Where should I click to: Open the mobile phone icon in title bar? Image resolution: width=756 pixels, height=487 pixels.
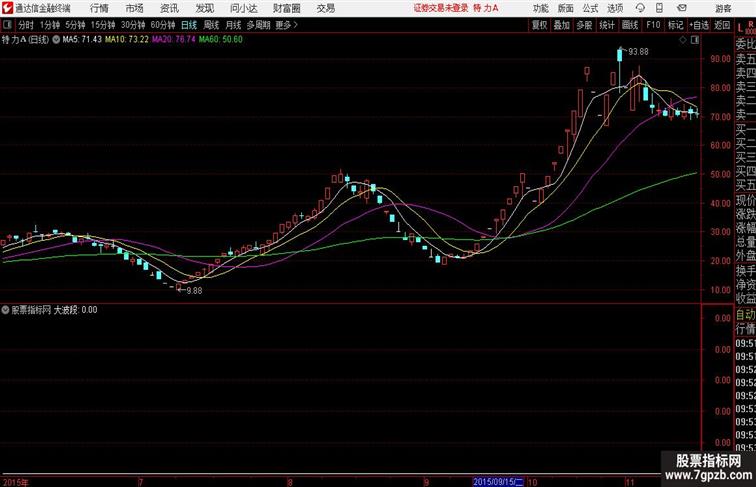(x=659, y=8)
